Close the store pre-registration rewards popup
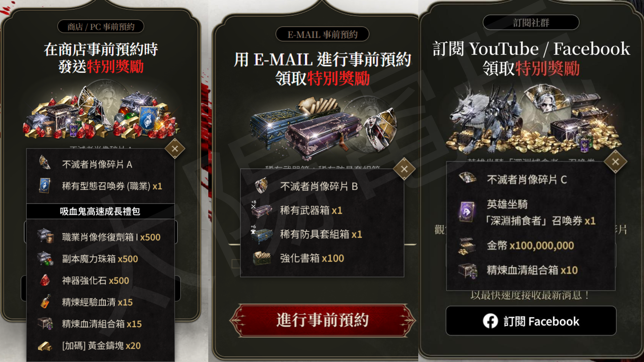The width and height of the screenshot is (644, 362). tap(175, 148)
